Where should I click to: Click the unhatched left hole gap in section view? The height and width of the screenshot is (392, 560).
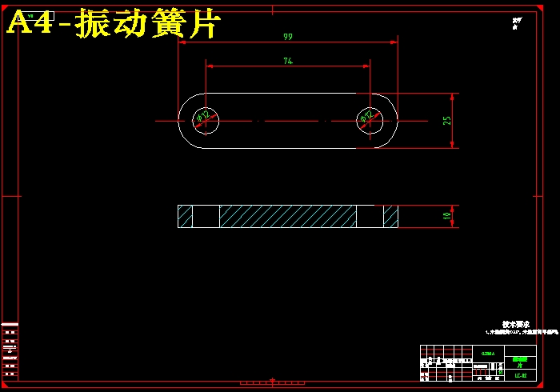tap(206, 216)
